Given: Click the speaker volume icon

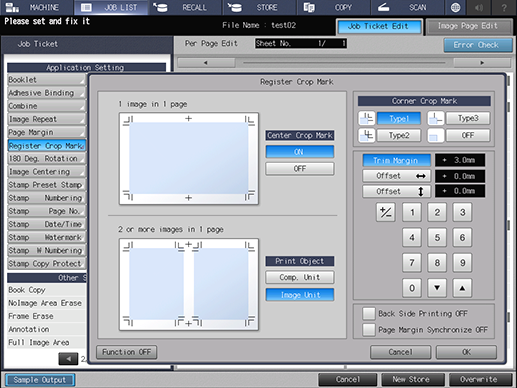Looking at the screenshot, I should (x=479, y=7).
